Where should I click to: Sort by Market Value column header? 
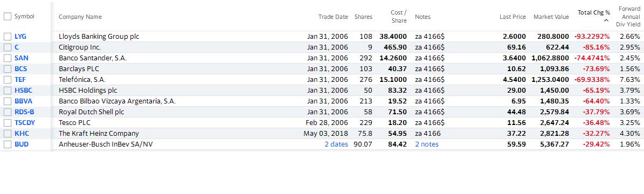point(551,17)
